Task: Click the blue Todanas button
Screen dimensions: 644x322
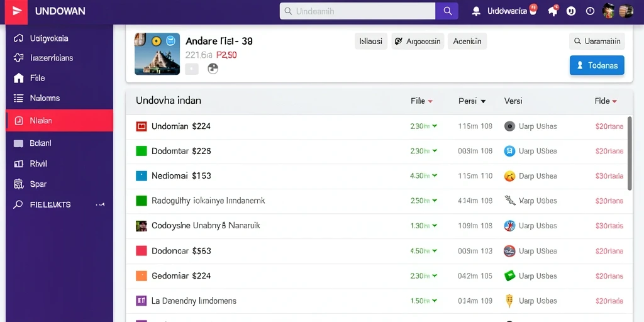Action: coord(597,65)
